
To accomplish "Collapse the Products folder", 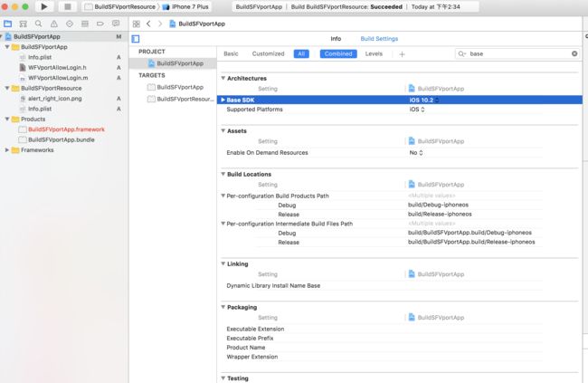I will (7, 119).
